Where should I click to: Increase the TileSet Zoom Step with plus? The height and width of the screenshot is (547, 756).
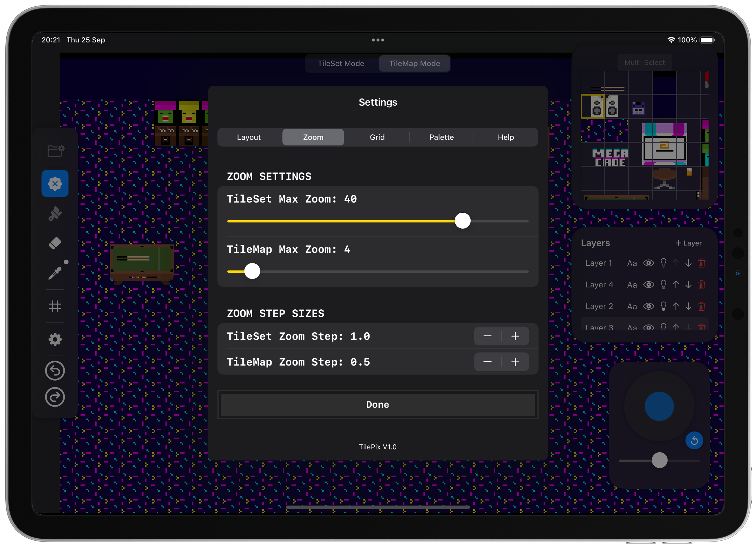[x=515, y=336]
